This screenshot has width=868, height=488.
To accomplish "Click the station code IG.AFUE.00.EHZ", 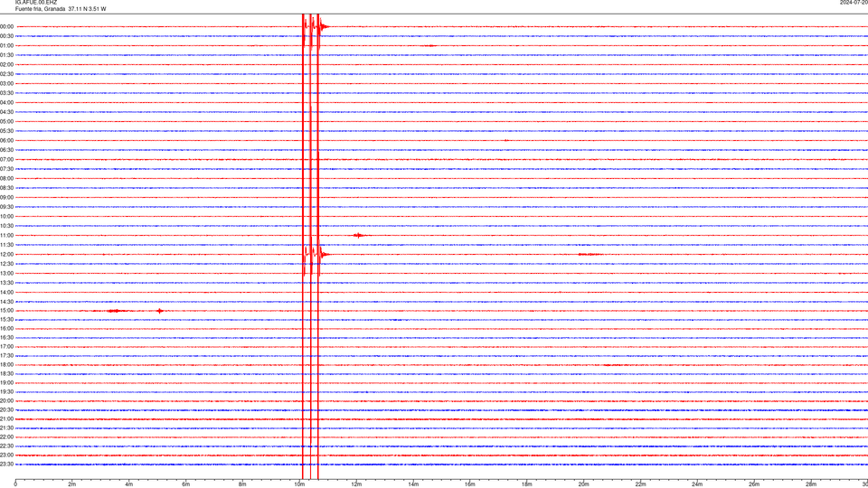I will 36,2.
